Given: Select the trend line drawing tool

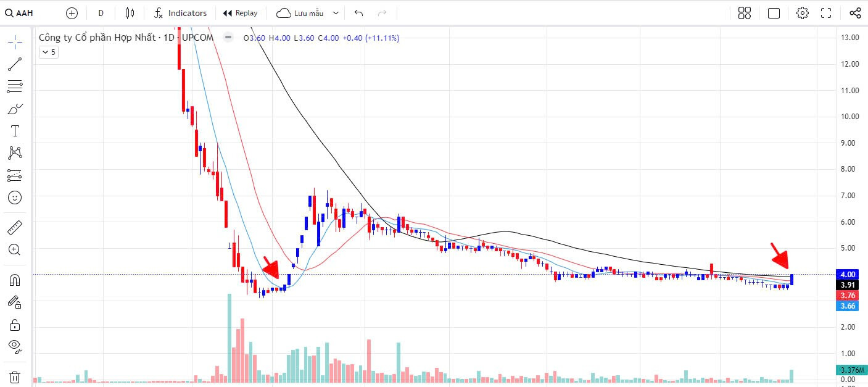Looking at the screenshot, I should click(15, 64).
